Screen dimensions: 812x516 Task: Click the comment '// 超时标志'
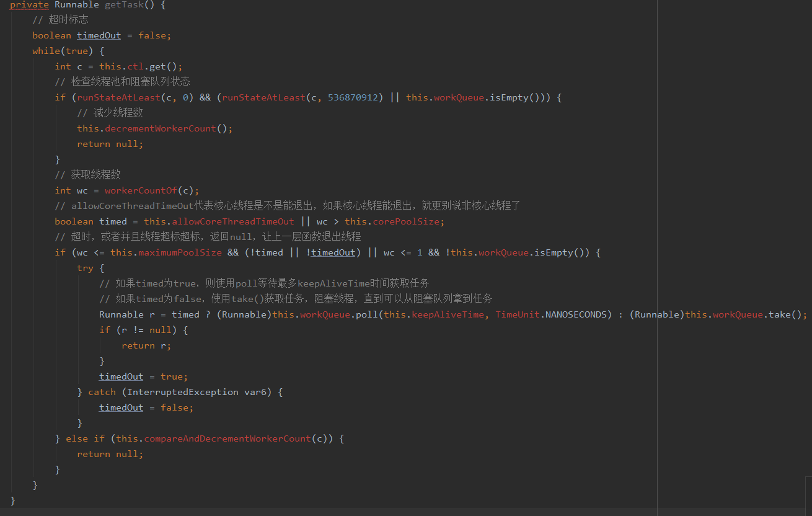60,20
